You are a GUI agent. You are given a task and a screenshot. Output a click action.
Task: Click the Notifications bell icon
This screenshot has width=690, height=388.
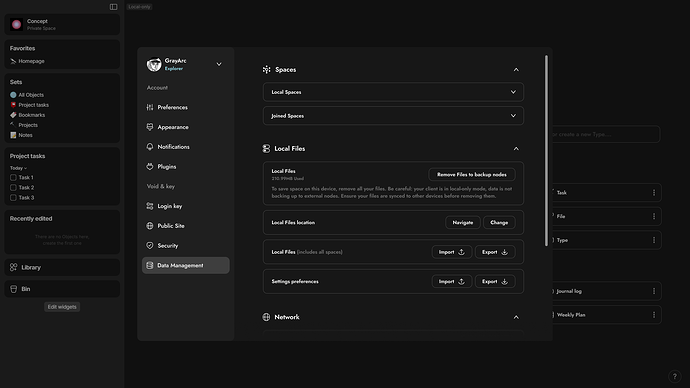coord(150,146)
